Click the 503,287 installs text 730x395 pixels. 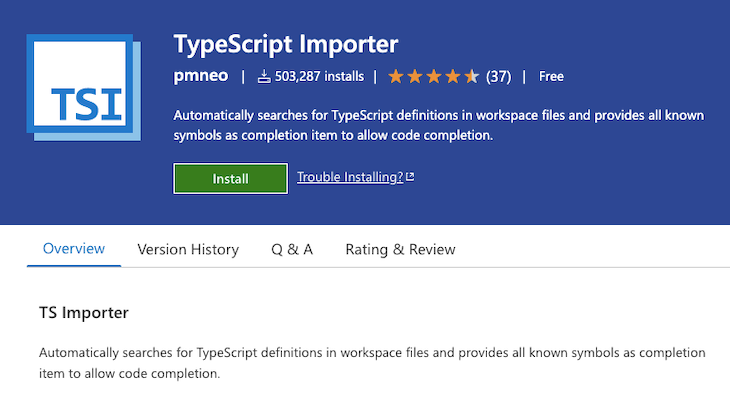click(319, 76)
